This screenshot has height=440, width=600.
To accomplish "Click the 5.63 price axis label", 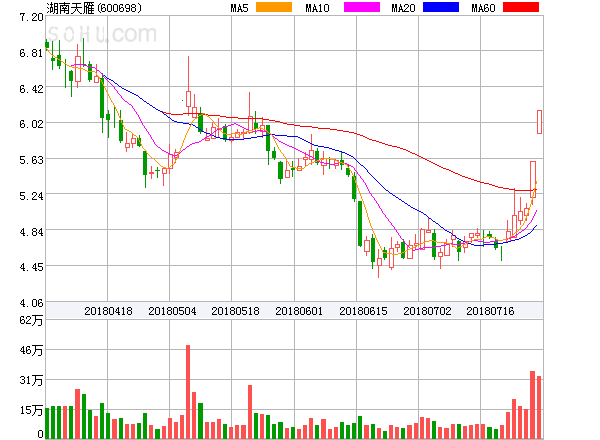I will pos(31,160).
